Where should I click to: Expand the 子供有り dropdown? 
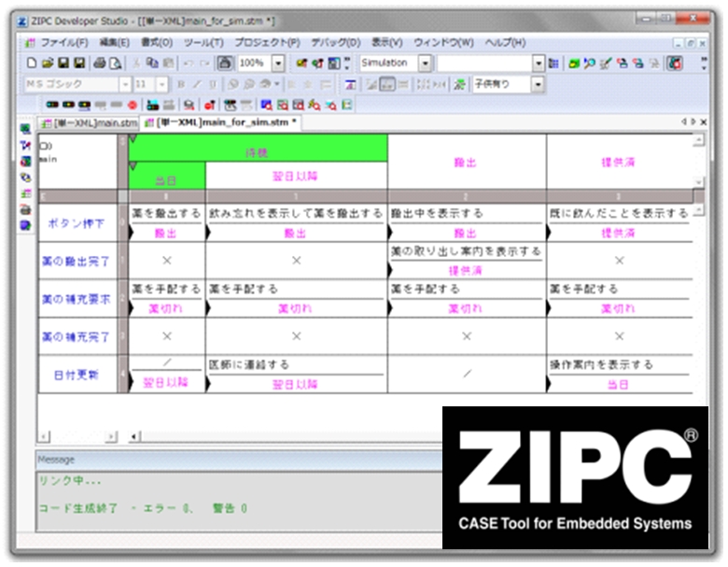pyautogui.click(x=537, y=85)
